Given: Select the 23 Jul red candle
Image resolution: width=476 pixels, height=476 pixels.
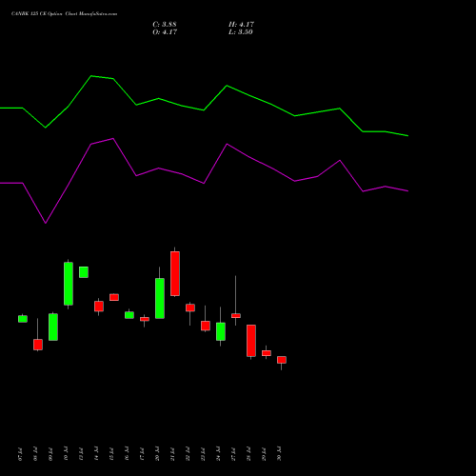Looking at the screenshot, I should coord(206,326).
